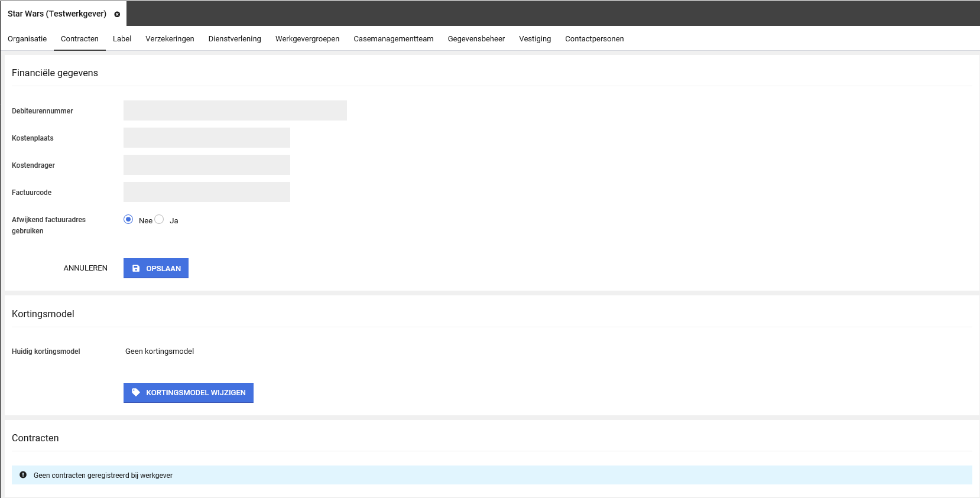The width and height of the screenshot is (980, 498).
Task: Focus the Kostendrager text field
Action: 206,165
